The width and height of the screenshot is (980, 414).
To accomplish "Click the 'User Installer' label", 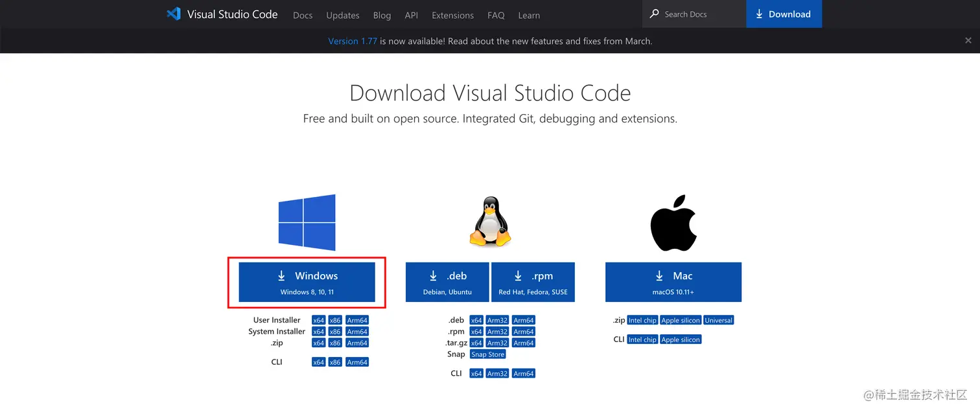I will click(x=277, y=320).
